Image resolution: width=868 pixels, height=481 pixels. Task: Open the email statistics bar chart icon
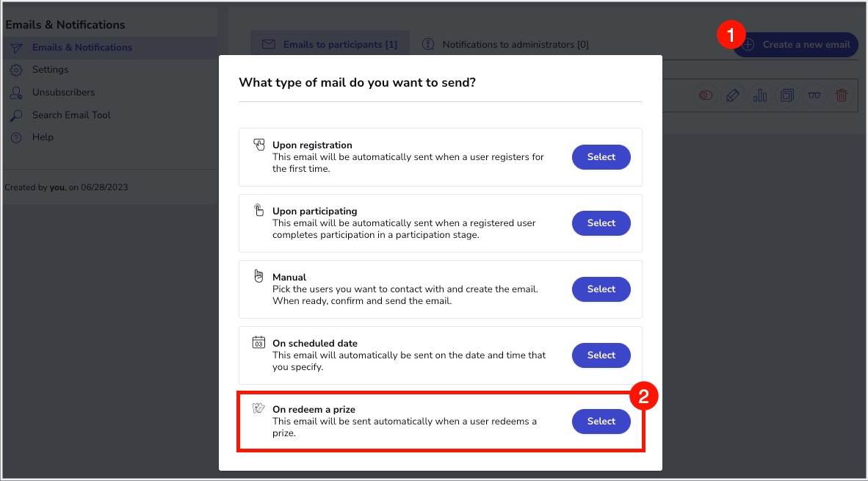coord(760,95)
